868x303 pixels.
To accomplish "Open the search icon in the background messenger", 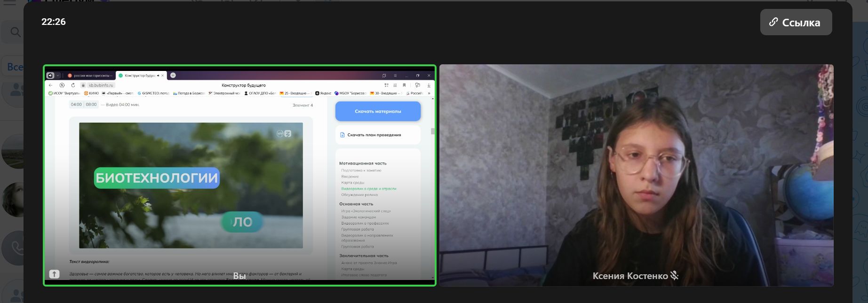I will coord(15,32).
